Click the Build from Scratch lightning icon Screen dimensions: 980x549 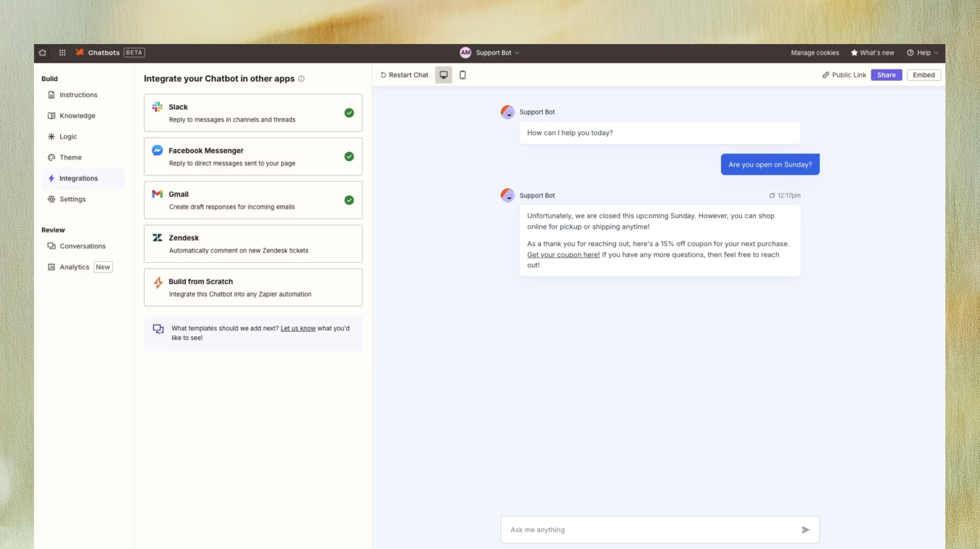[157, 281]
